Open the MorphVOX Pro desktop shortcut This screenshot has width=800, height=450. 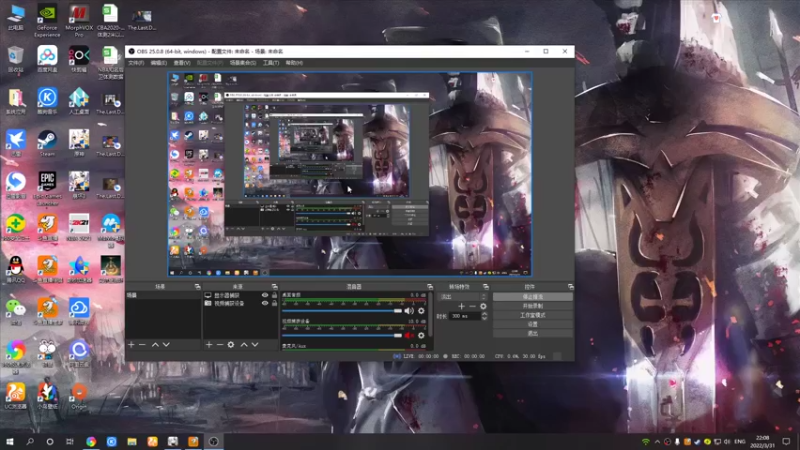click(79, 20)
